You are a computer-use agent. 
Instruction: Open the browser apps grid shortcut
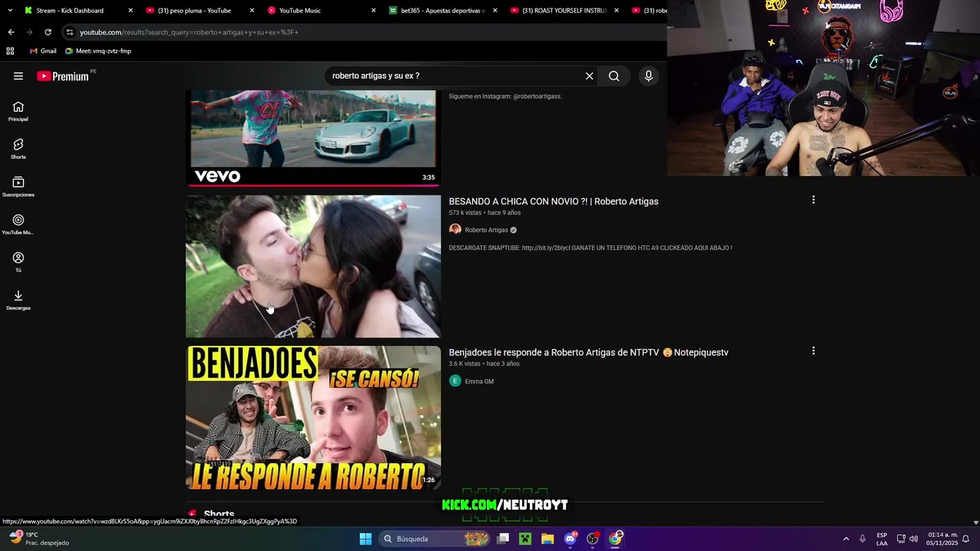point(10,51)
